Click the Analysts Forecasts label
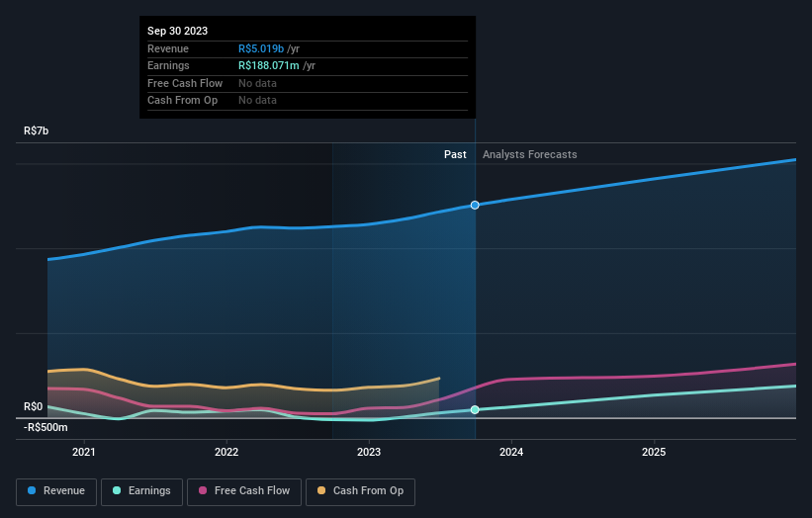The width and height of the screenshot is (812, 518). (530, 154)
